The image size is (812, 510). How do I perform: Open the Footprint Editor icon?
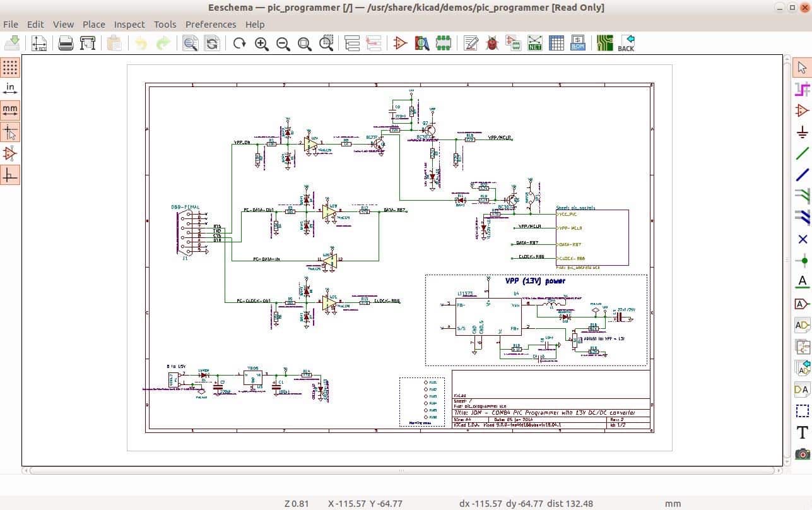pos(444,43)
